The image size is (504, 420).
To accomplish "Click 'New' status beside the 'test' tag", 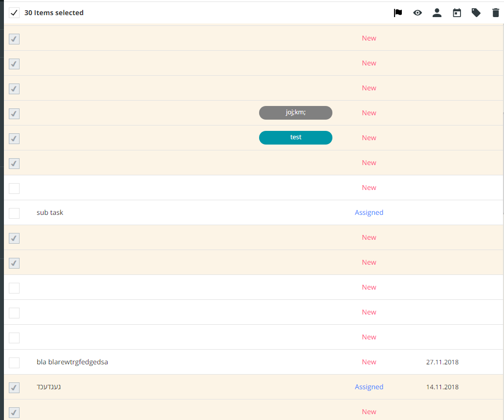I will click(x=369, y=138).
